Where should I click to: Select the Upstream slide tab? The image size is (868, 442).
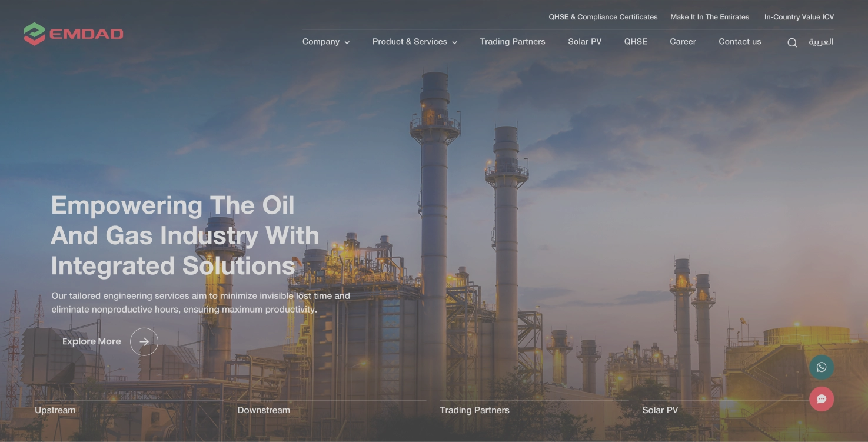[55, 410]
